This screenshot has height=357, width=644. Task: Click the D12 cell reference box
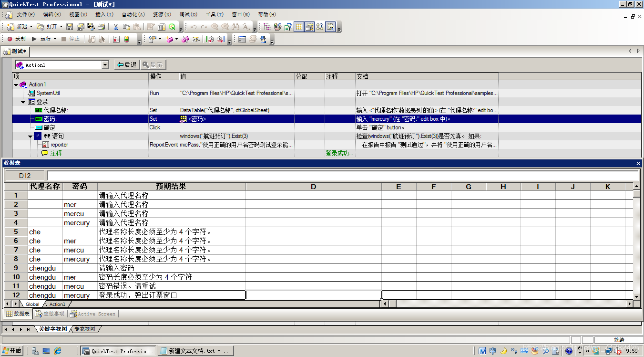(x=25, y=176)
